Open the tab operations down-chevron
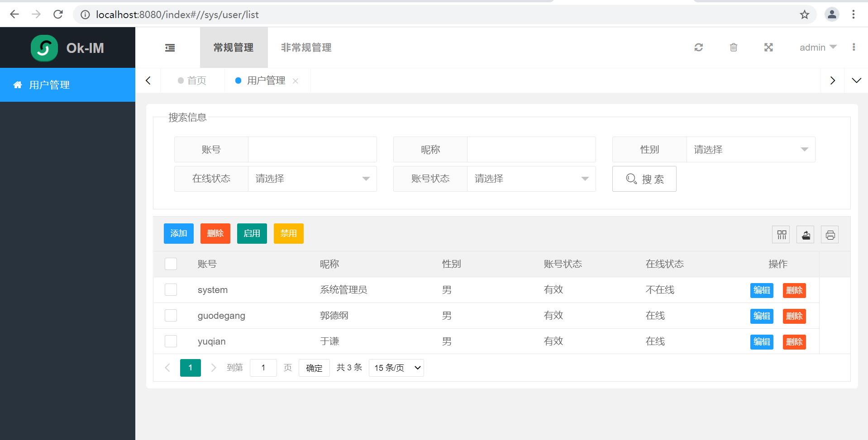Image resolution: width=868 pixels, height=440 pixels. pyautogui.click(x=856, y=80)
